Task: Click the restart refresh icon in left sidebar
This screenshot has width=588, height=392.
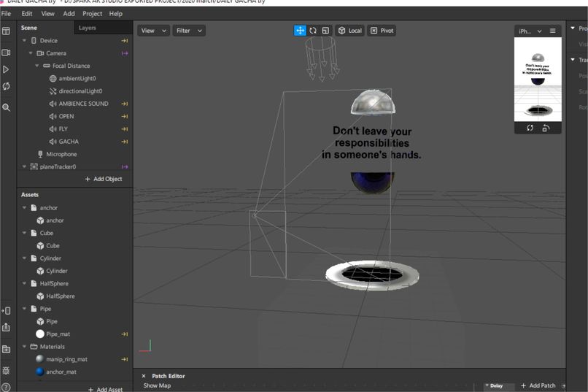Action: point(6,86)
